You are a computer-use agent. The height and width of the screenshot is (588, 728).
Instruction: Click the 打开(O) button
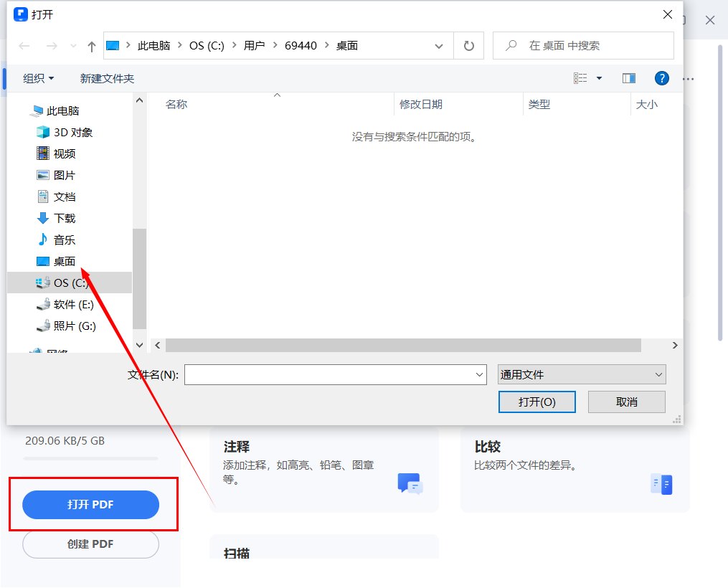coord(536,402)
